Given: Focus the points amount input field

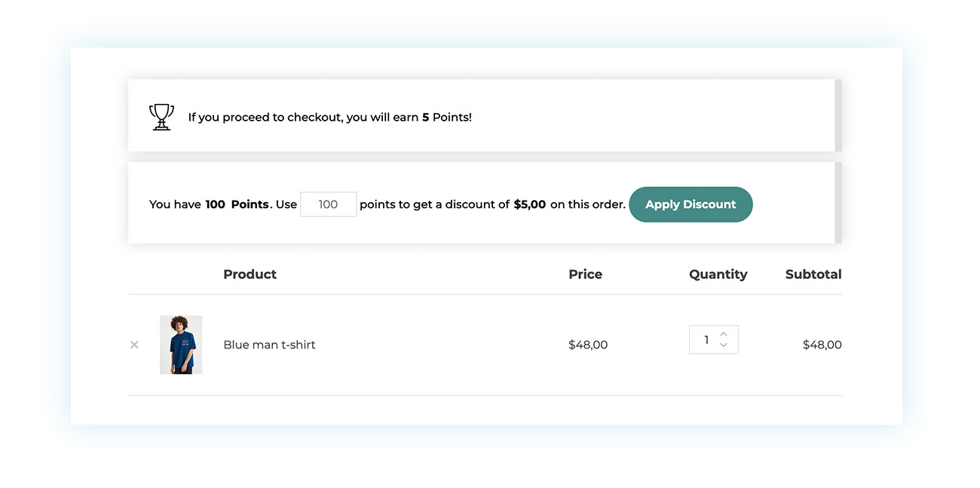Looking at the screenshot, I should (328, 204).
